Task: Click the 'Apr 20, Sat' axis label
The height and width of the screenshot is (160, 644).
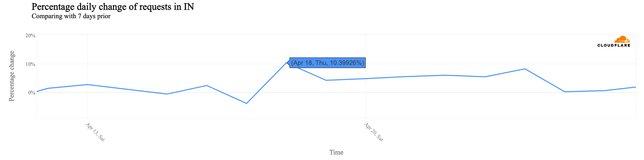Action: coord(374,132)
